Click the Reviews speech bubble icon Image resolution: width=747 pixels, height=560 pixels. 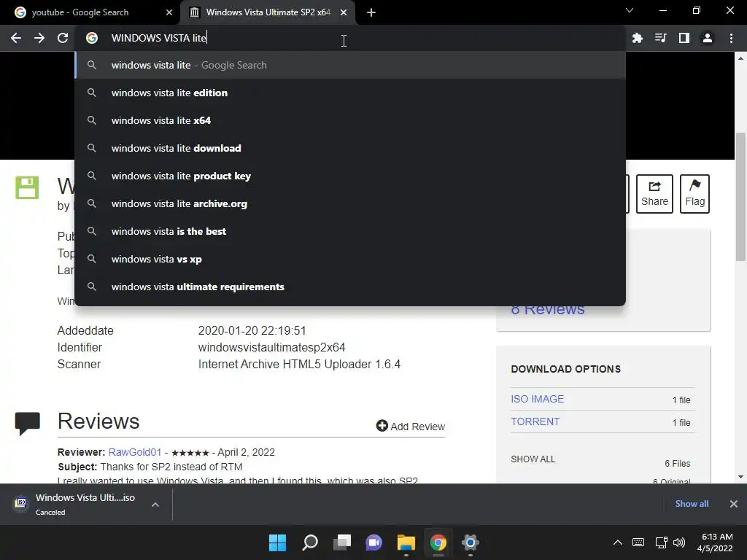27,424
